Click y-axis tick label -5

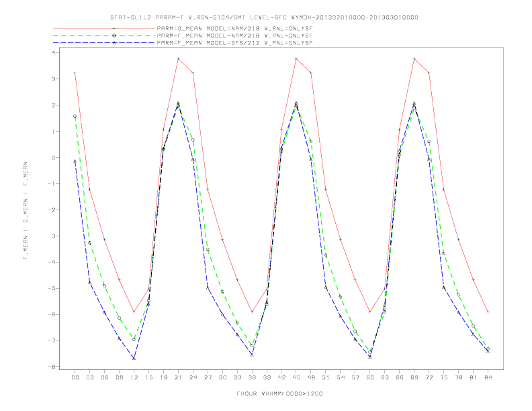(x=52, y=288)
